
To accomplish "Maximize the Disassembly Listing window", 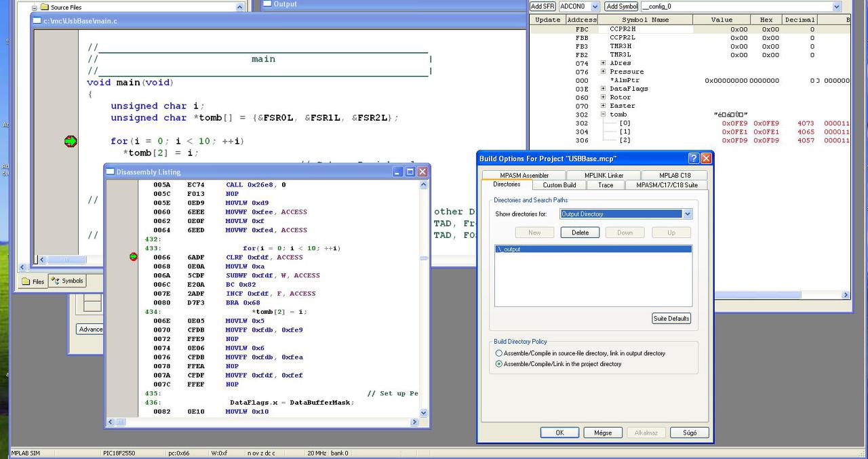I will tap(410, 172).
